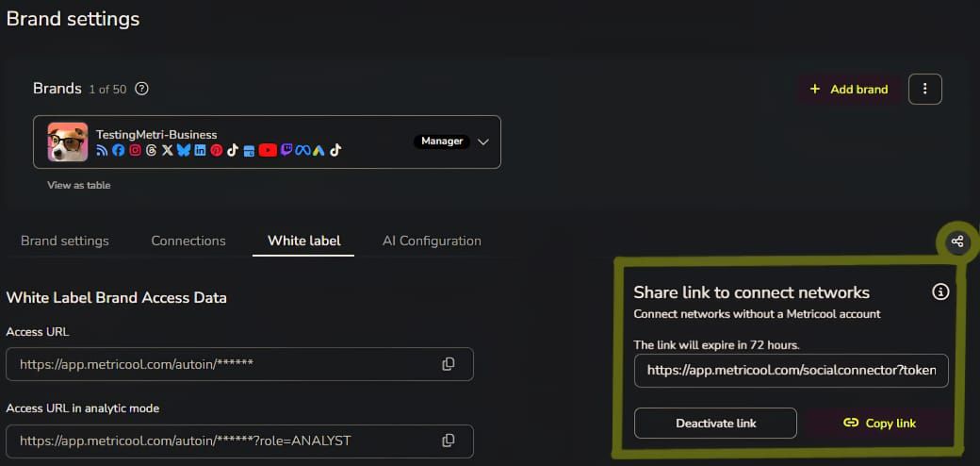Click the socialconnector share link field
Screen dimensions: 980x466
[792, 371]
